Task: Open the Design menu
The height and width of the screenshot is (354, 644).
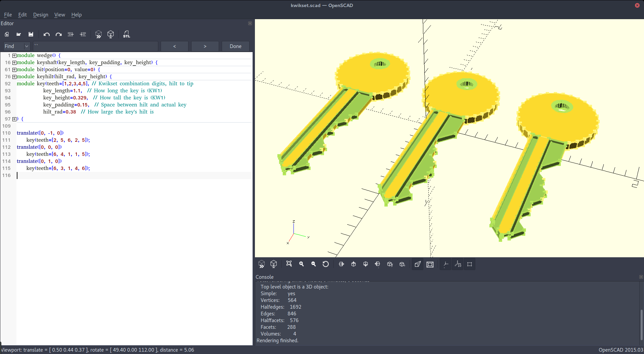Action: pyautogui.click(x=41, y=15)
